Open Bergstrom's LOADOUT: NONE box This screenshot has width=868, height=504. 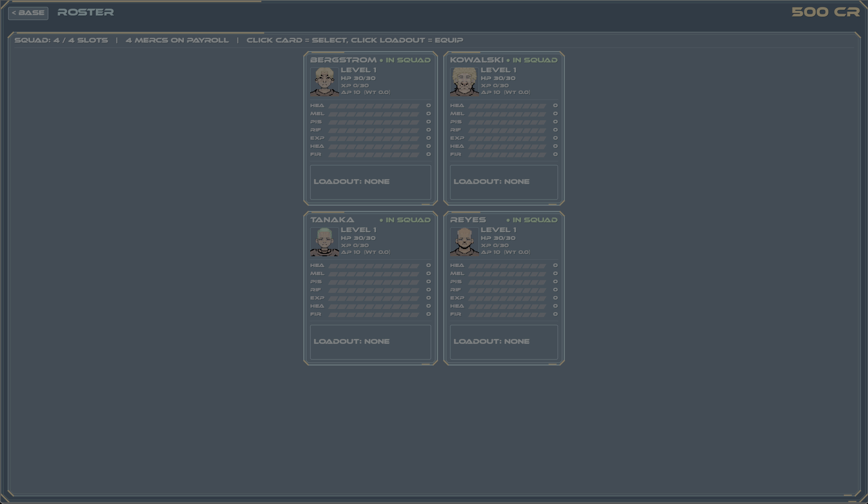[370, 182]
